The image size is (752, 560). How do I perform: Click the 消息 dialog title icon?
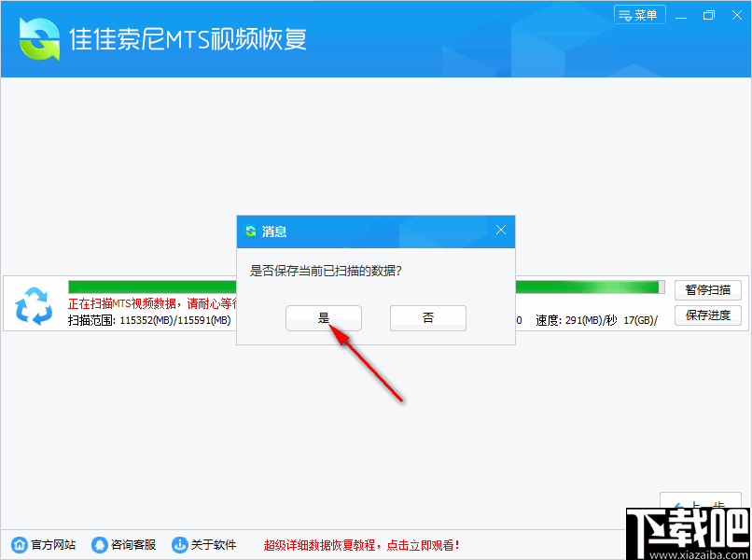click(250, 231)
